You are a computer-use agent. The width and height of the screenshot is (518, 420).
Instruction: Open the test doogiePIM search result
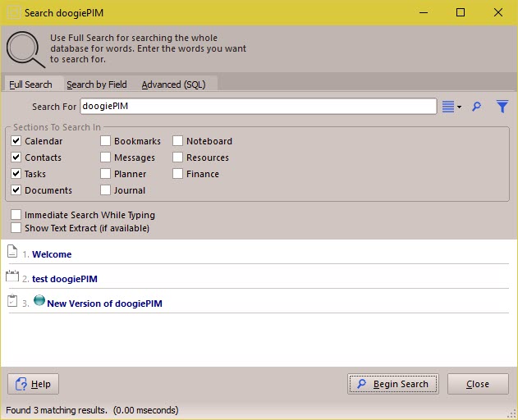65,279
